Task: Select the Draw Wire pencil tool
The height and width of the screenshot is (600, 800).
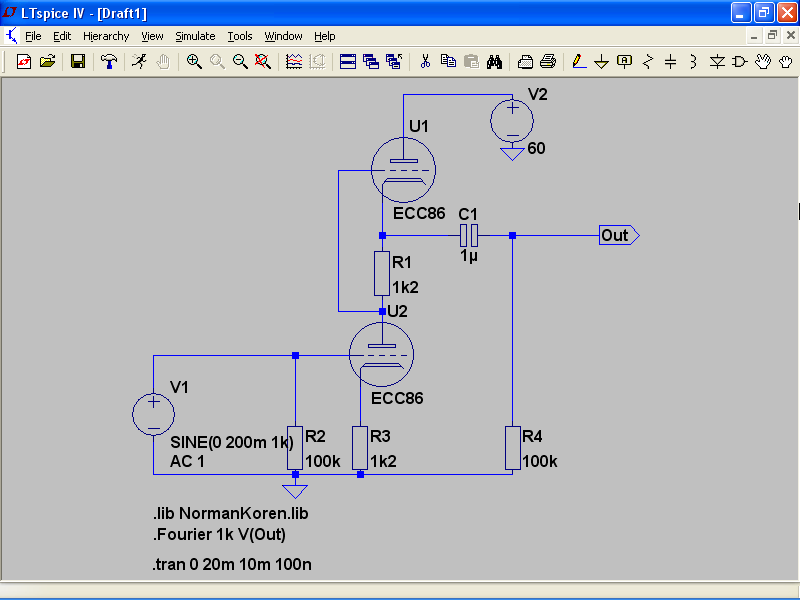Action: click(579, 62)
